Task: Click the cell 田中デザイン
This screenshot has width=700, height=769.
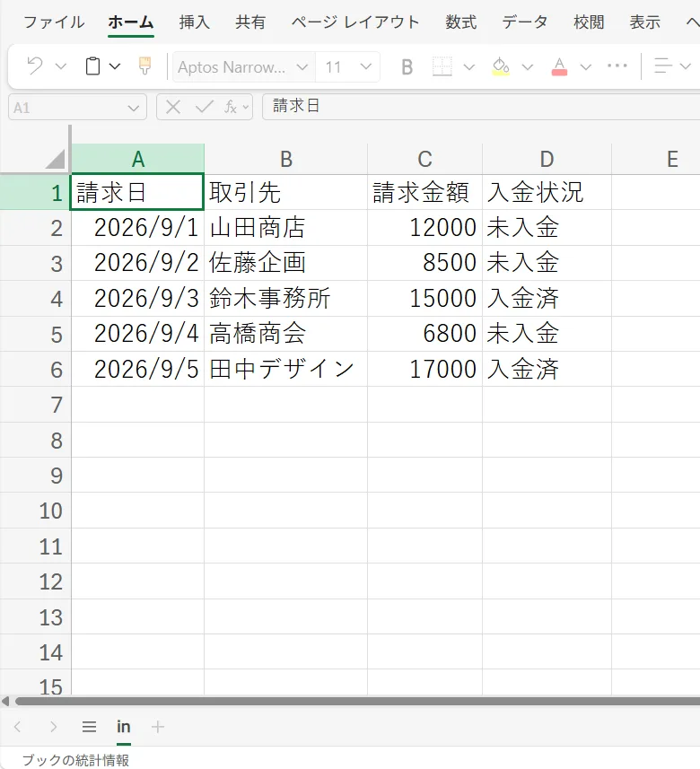Action: pos(286,369)
